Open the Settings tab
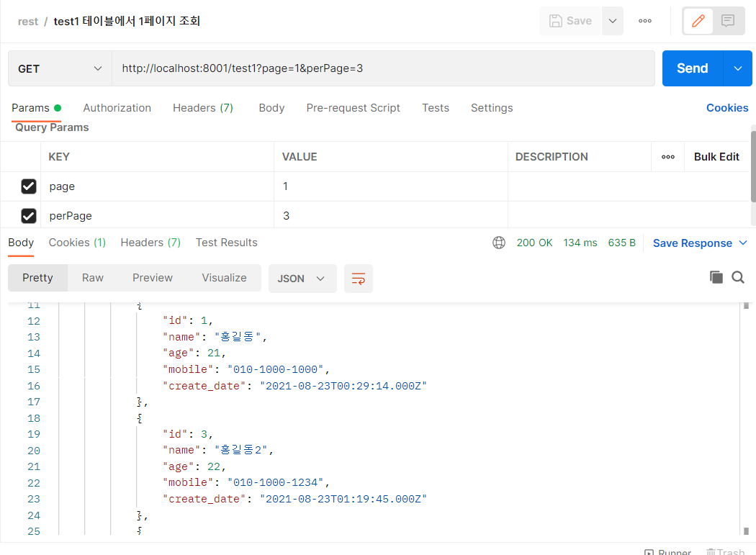This screenshot has width=756, height=555. point(492,108)
